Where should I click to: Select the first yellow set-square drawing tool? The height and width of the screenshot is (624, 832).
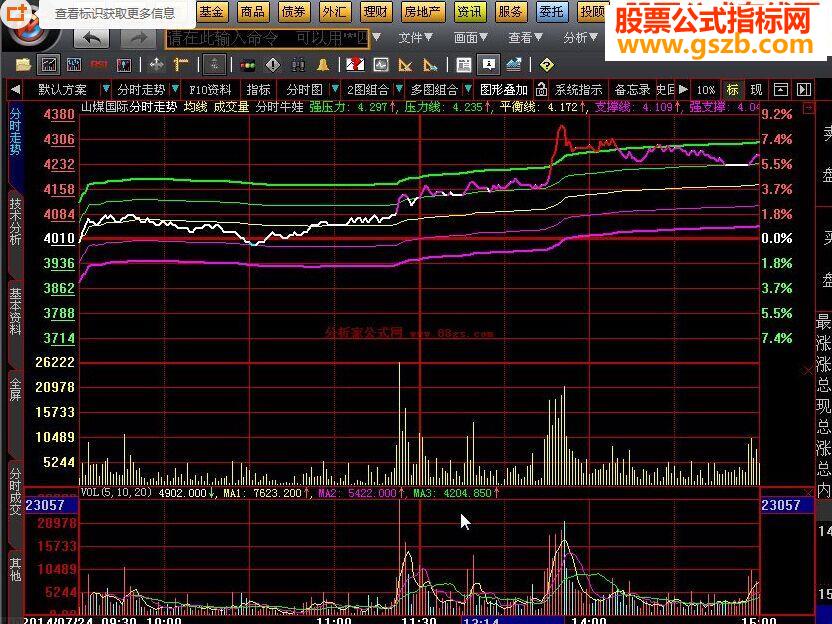405,65
